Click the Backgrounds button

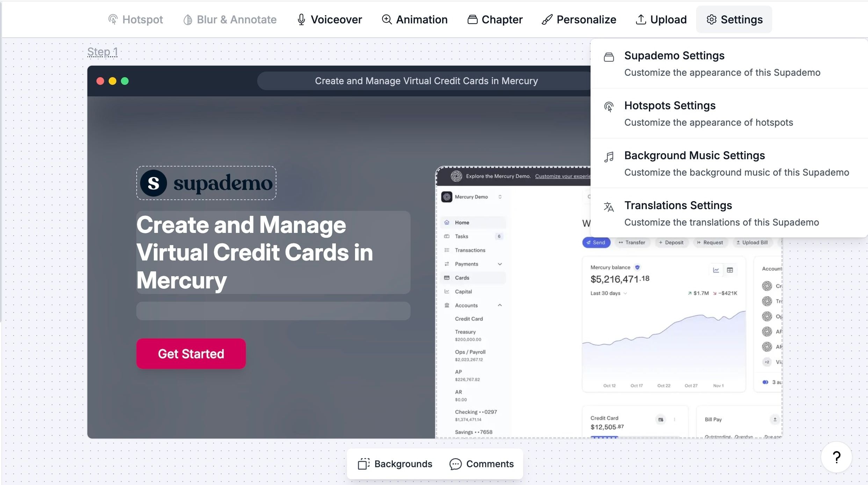[395, 464]
